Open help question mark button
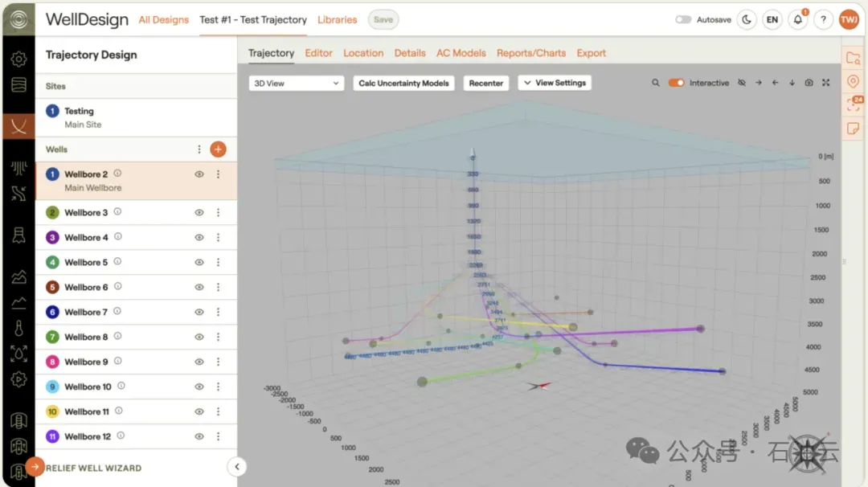The height and width of the screenshot is (487, 868). [x=823, y=19]
